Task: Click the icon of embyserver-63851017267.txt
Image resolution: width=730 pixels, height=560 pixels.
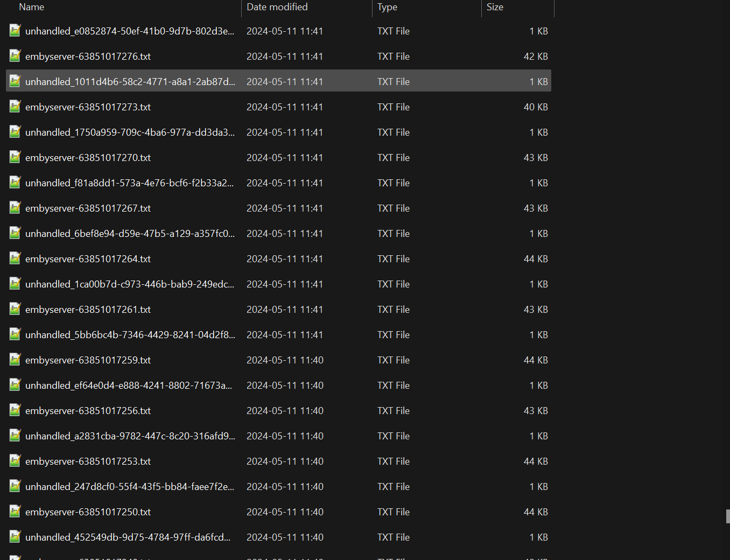Action: [x=15, y=207]
